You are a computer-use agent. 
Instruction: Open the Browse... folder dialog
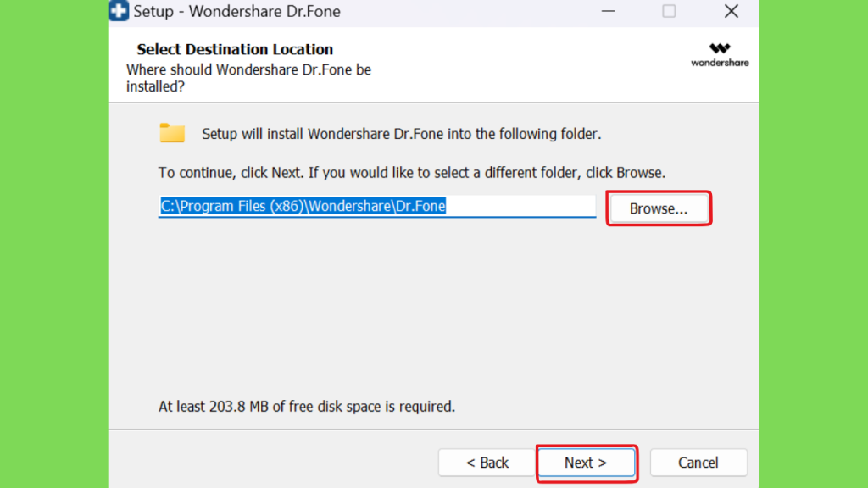tap(658, 208)
